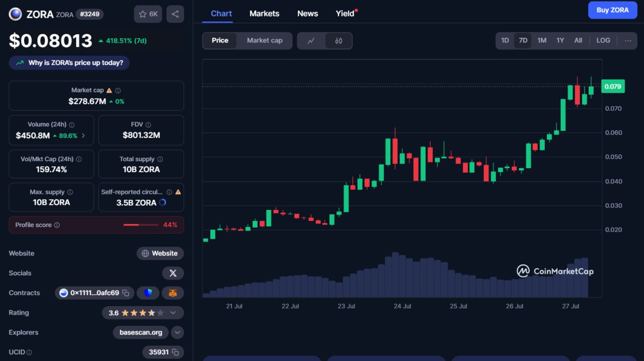The height and width of the screenshot is (361, 644).
Task: Open the Self-reported circulating supply info icon
Action: (x=170, y=192)
